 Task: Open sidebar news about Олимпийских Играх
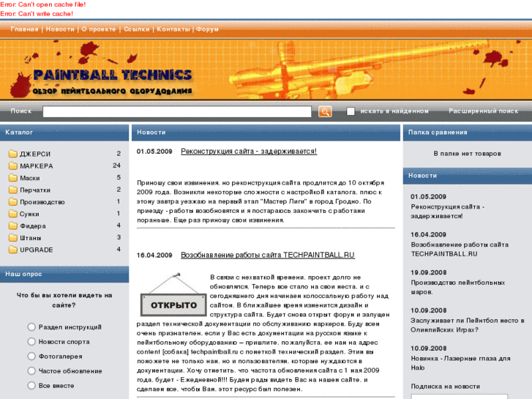(467, 325)
